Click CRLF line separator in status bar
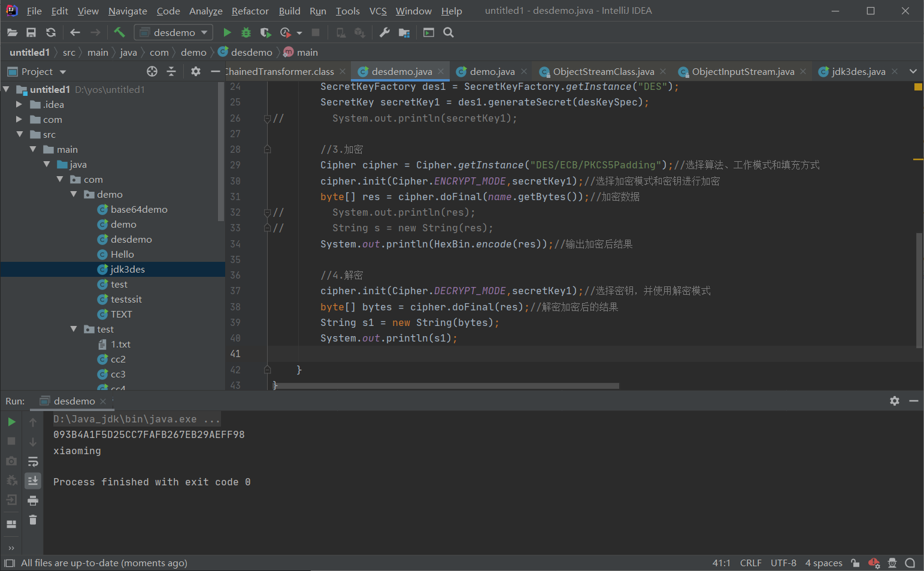The width and height of the screenshot is (924, 571). pyautogui.click(x=750, y=563)
